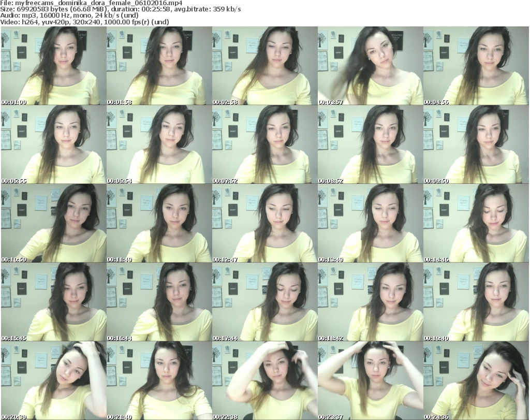Select the 00:04:56 thumbnail

[x=476, y=66]
